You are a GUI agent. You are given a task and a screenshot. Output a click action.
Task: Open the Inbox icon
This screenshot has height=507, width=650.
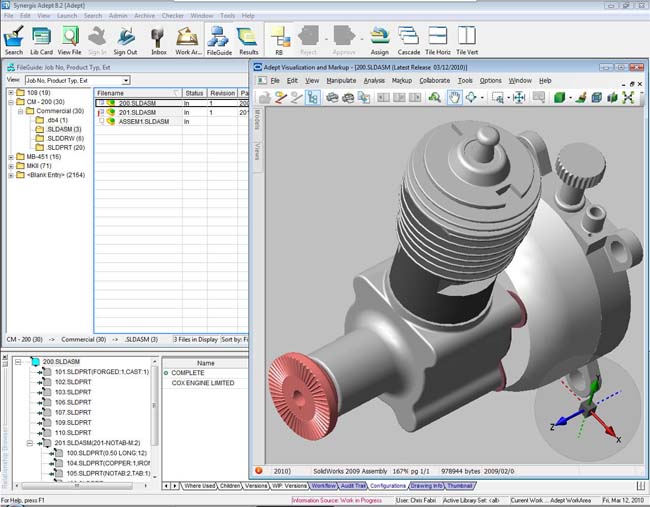click(158, 40)
